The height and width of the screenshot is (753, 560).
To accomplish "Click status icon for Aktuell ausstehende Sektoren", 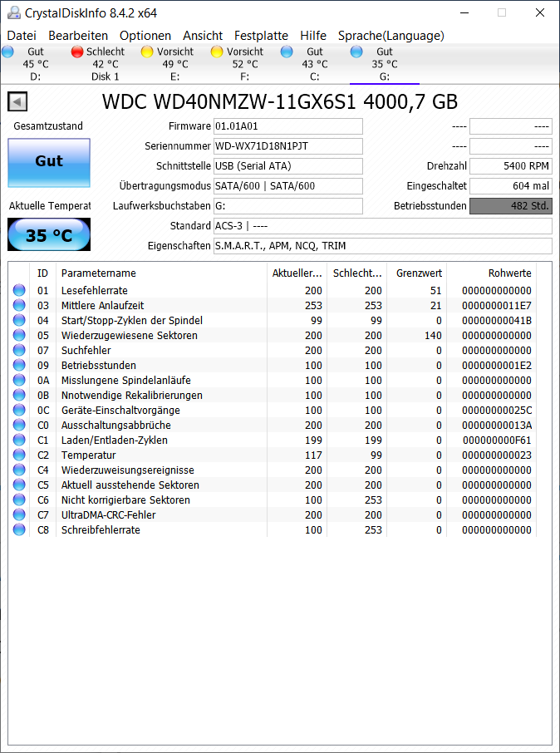I will click(19, 485).
